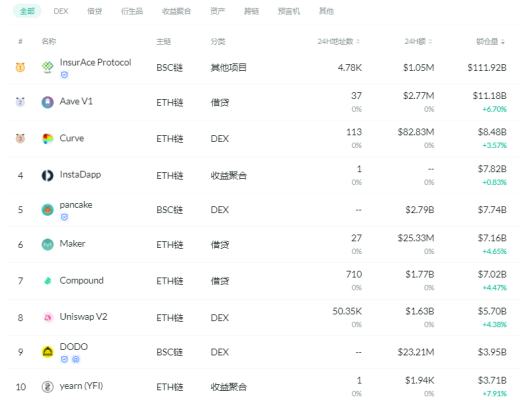The width and height of the screenshot is (520, 400).
Task: Open the InsurAce Protocol project link
Action: click(x=95, y=62)
